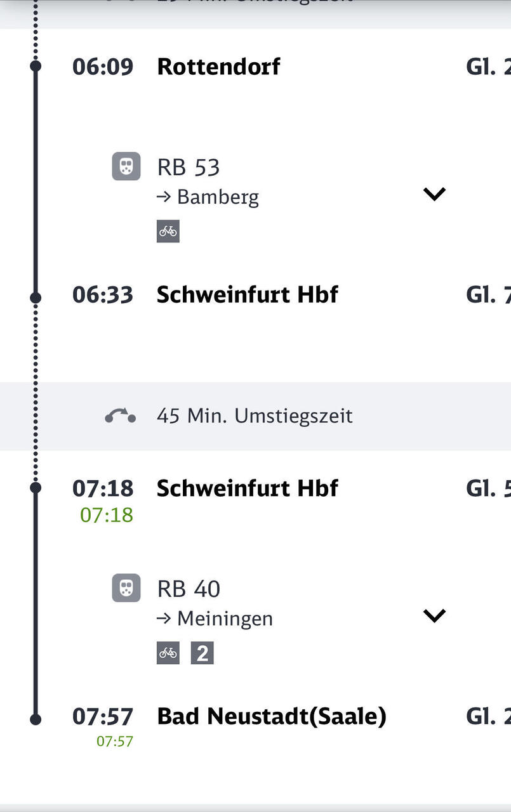The image size is (511, 812).
Task: Click the RB 53 train icon
Action: click(x=126, y=166)
